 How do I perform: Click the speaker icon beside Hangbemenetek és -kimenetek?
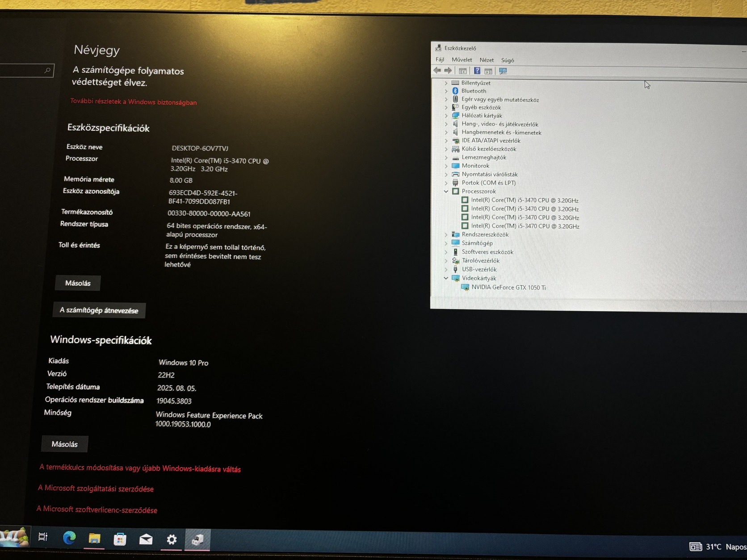coord(456,132)
